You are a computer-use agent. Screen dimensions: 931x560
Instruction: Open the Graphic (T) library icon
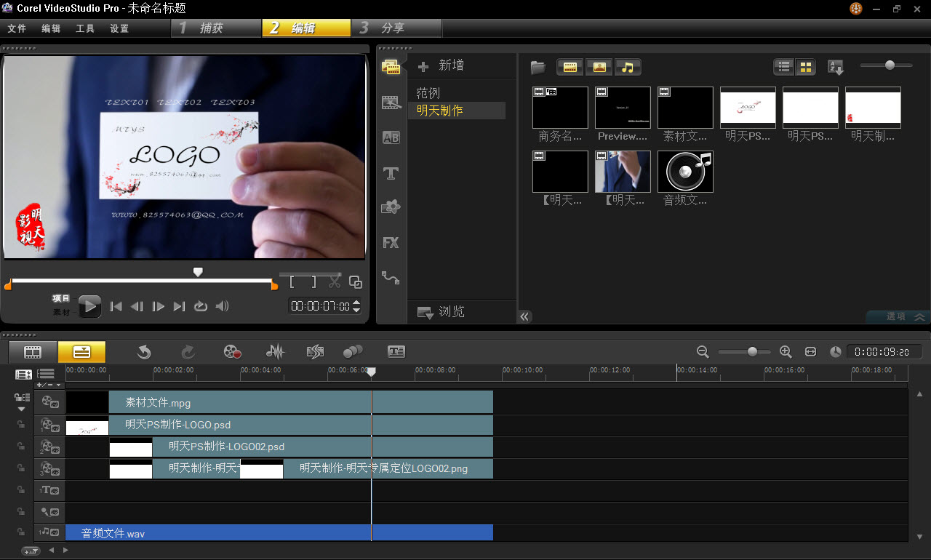coord(391,173)
